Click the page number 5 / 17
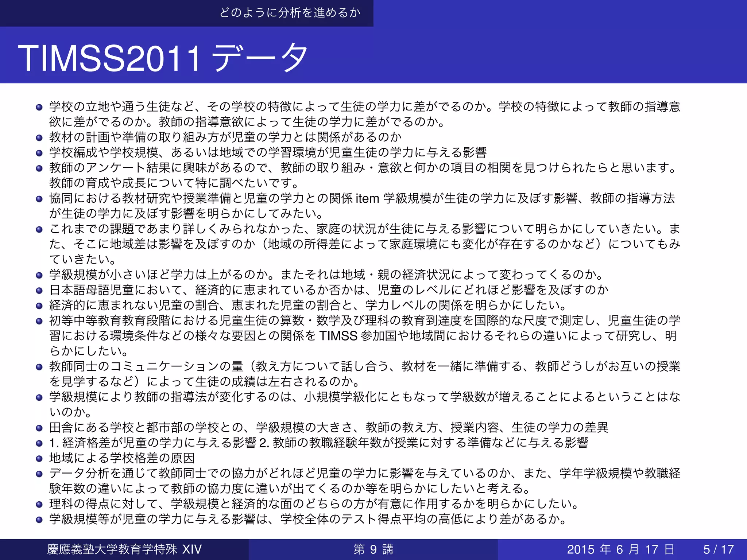The height and width of the screenshot is (560, 747). coord(719,549)
